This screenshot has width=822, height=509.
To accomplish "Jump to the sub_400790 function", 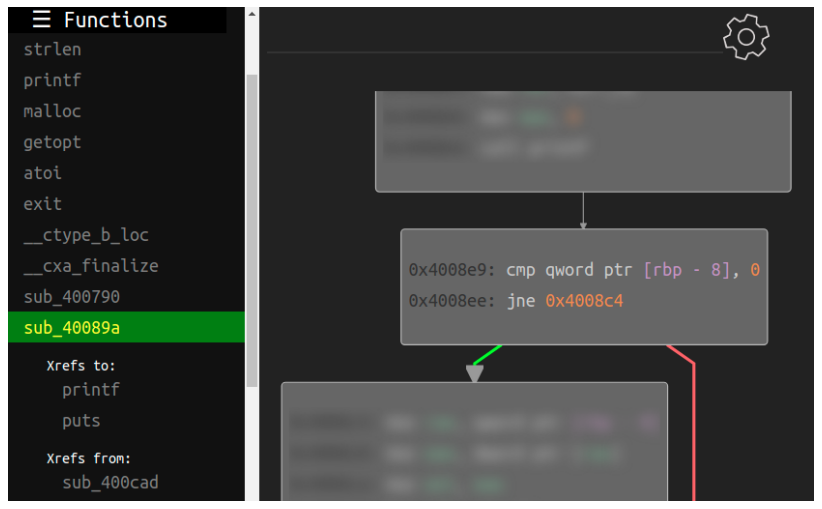I will pos(71,297).
